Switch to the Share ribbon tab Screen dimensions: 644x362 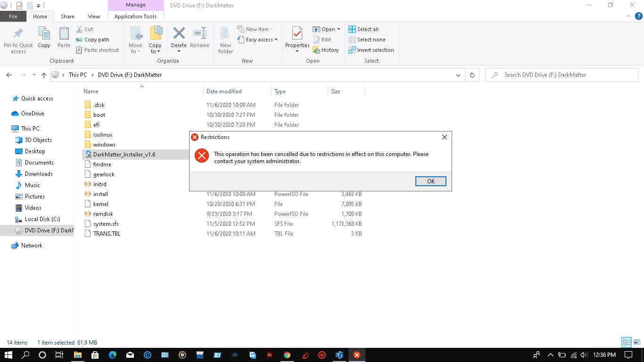tap(67, 16)
